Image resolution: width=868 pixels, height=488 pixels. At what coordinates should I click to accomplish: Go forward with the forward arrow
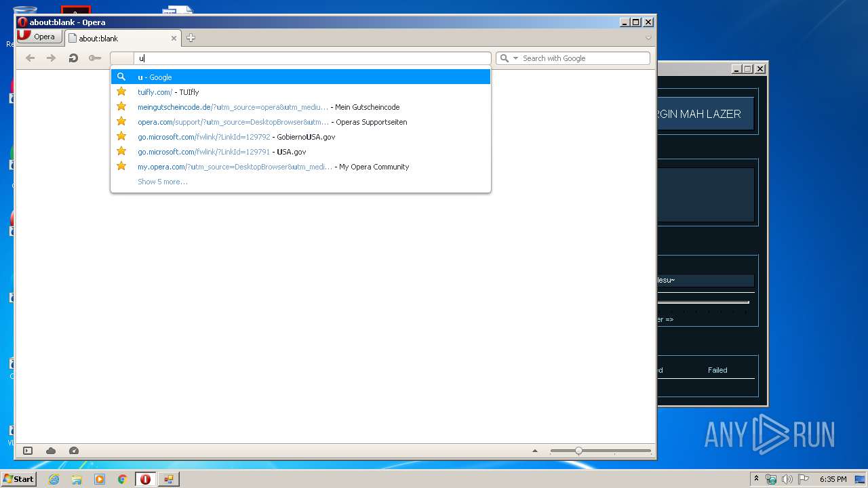52,58
